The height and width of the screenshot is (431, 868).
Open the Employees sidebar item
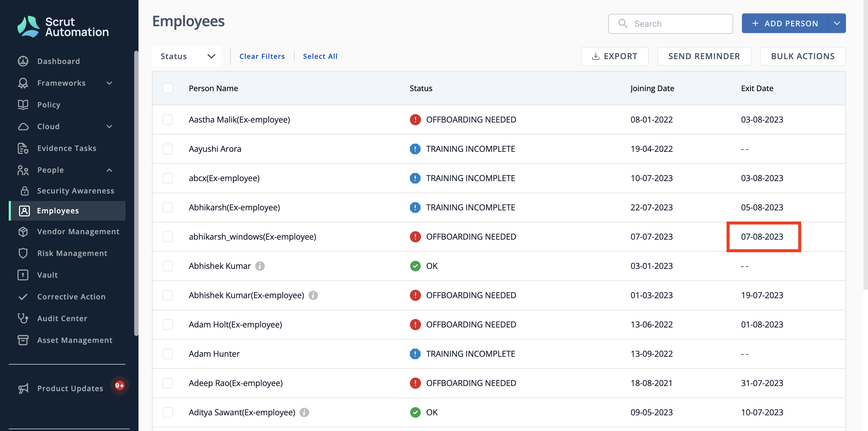coord(67,211)
